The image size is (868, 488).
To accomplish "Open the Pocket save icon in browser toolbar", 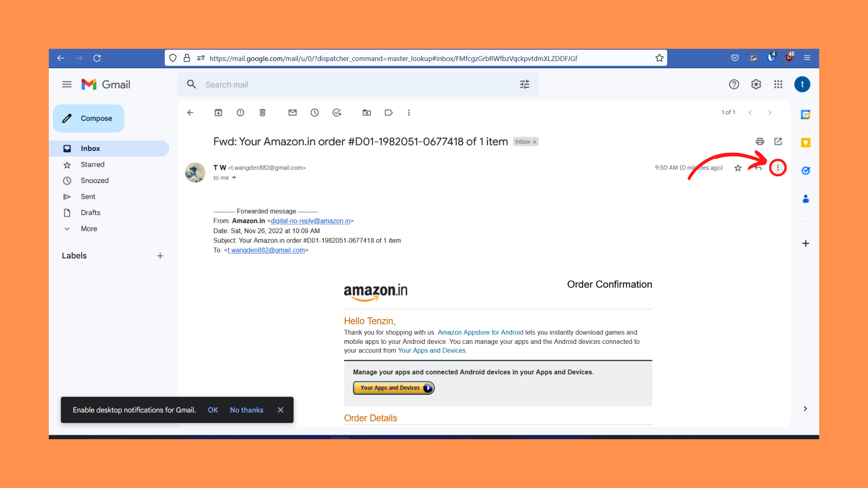I will click(x=735, y=58).
